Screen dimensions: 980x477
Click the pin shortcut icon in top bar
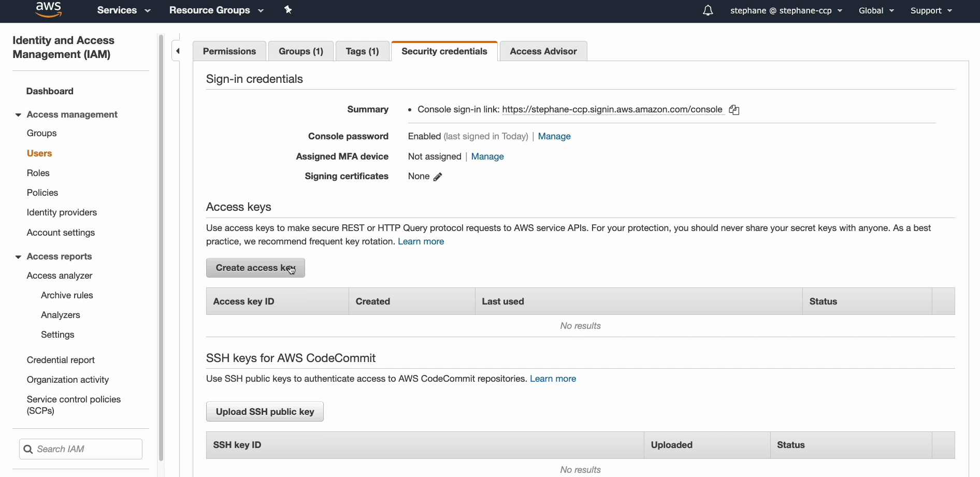(x=288, y=10)
